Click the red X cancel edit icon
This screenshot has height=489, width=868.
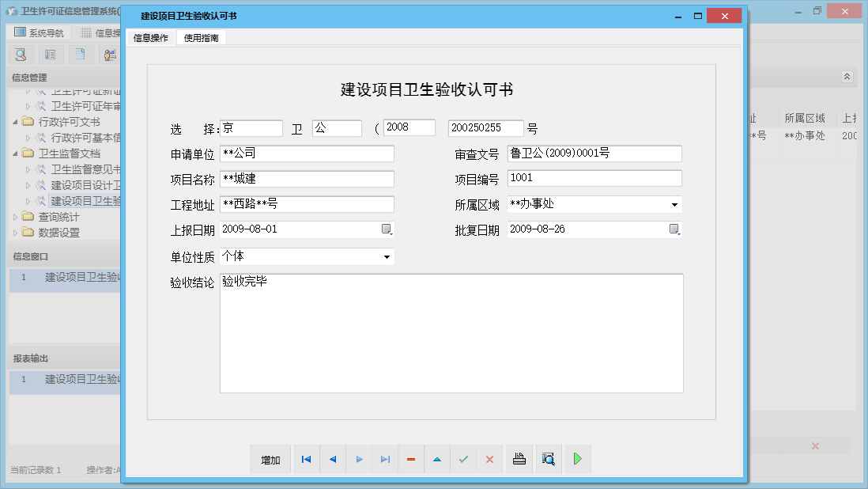click(489, 460)
